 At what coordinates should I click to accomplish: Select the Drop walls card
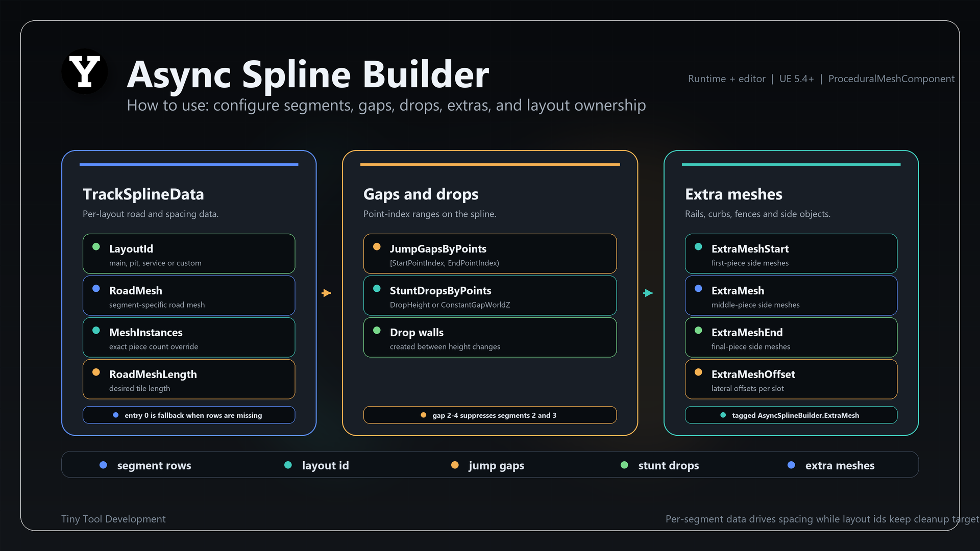490,337
